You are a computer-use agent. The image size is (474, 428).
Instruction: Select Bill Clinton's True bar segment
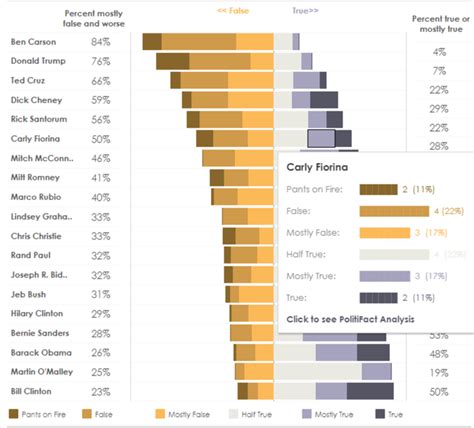coord(370,391)
